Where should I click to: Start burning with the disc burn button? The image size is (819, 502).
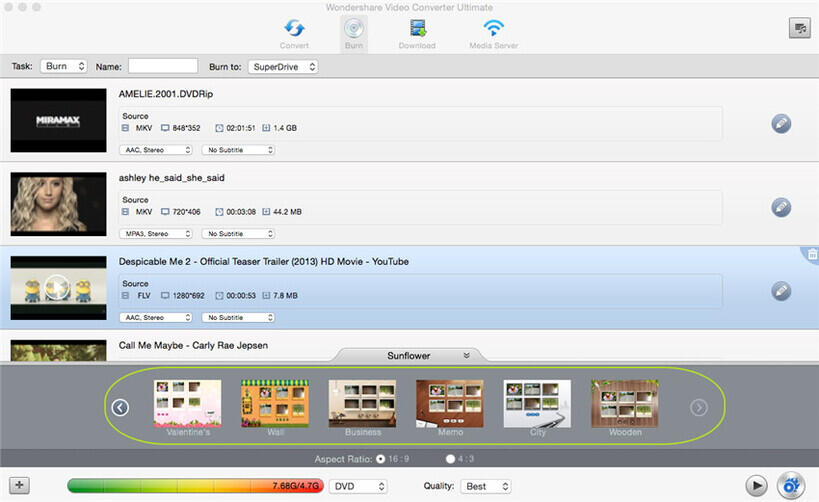[x=791, y=486]
